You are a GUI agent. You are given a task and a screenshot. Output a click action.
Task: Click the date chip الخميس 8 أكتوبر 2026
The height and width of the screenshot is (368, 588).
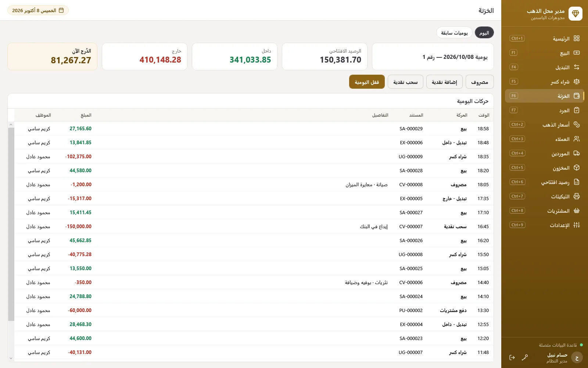click(38, 10)
